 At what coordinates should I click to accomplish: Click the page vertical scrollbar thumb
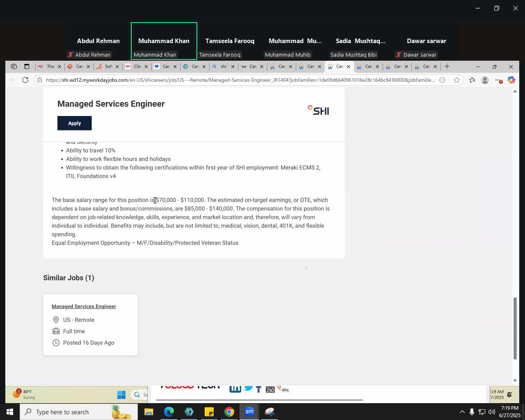click(515, 328)
